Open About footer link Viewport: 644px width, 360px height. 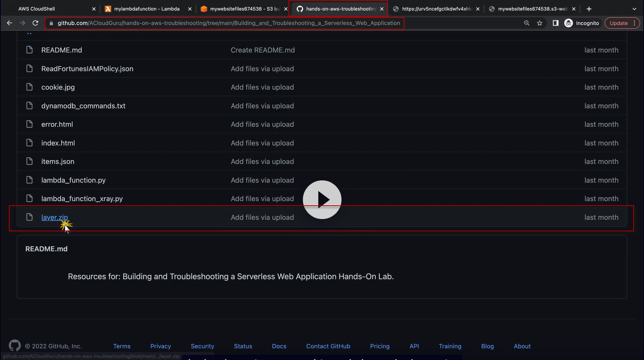[522, 346]
